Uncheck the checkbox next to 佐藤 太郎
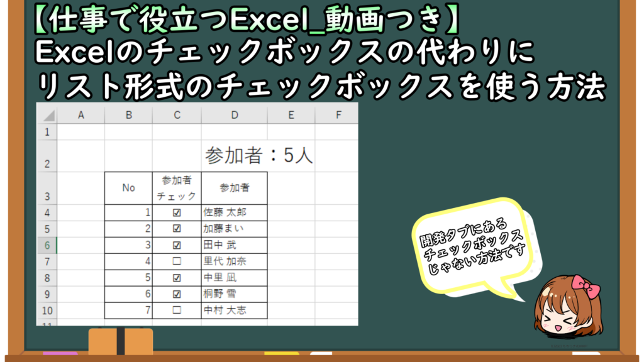The width and height of the screenshot is (644, 362). tap(177, 213)
